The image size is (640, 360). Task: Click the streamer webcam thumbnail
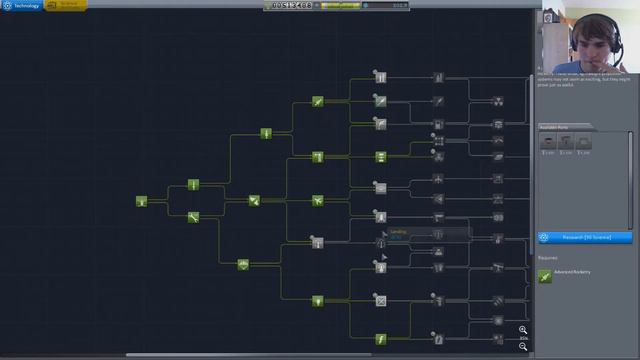[591, 37]
